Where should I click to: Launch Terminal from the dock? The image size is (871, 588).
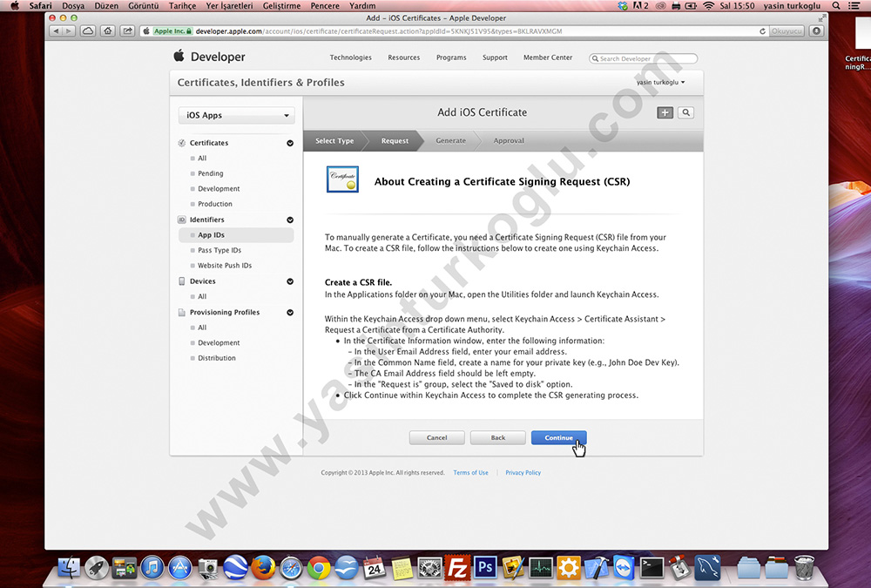click(x=652, y=568)
